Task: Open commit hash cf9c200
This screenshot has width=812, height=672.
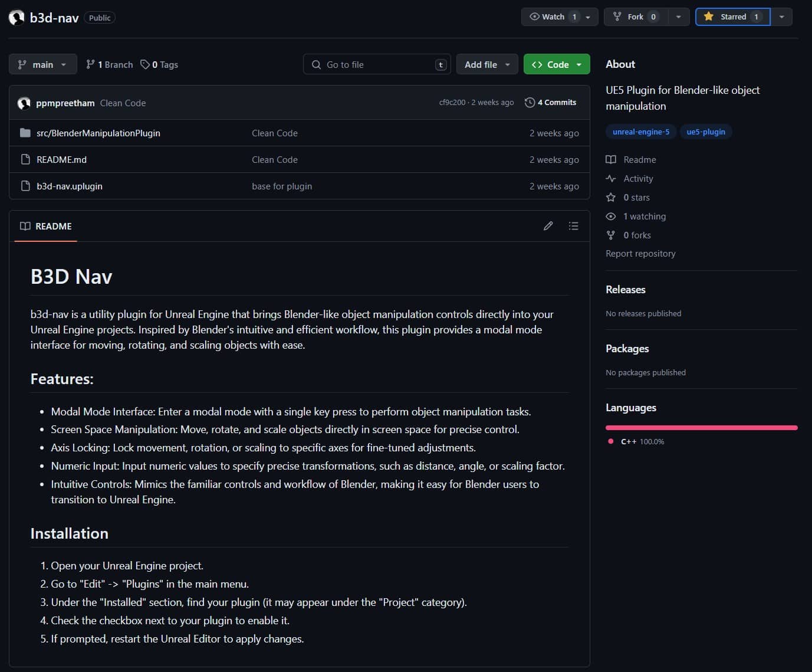Action: (x=452, y=103)
